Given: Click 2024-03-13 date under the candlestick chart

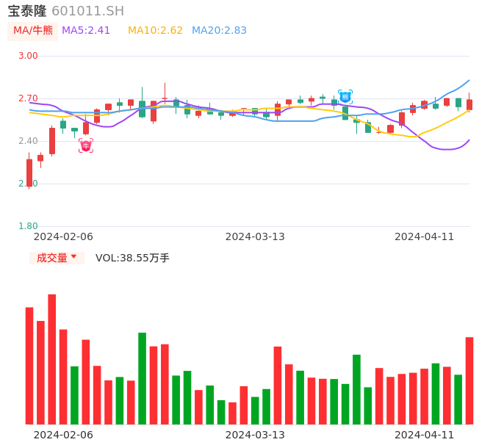Looking at the screenshot, I should 255,236.
